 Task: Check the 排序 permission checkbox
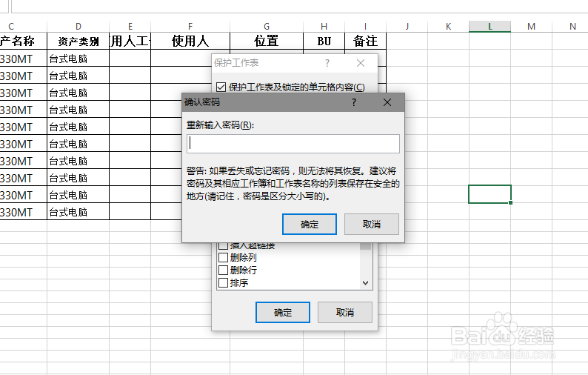[x=223, y=282]
